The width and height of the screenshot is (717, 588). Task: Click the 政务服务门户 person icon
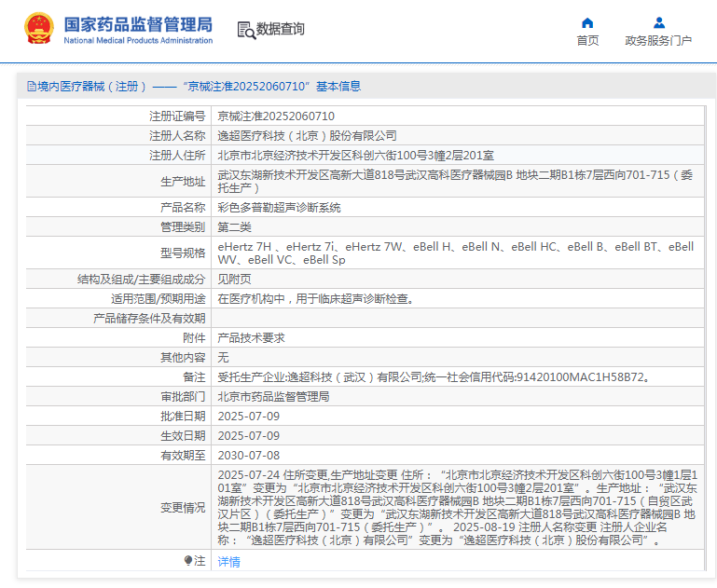tap(658, 23)
